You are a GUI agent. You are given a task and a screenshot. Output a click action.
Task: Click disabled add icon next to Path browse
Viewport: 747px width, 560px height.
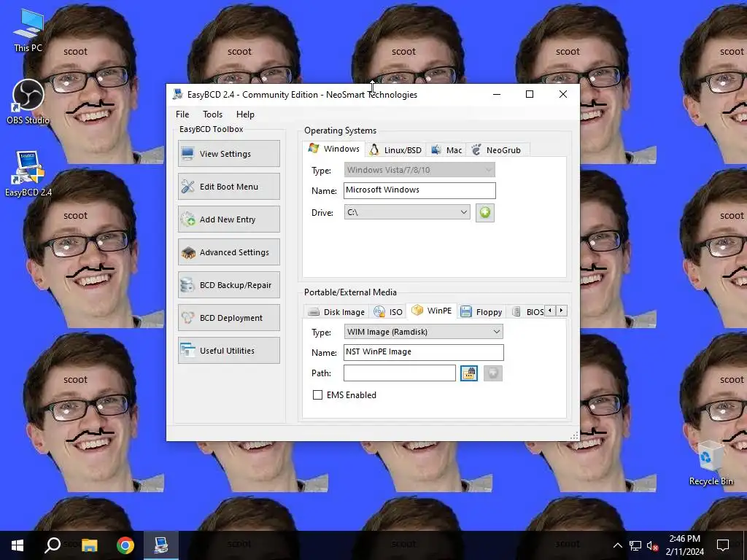point(492,373)
